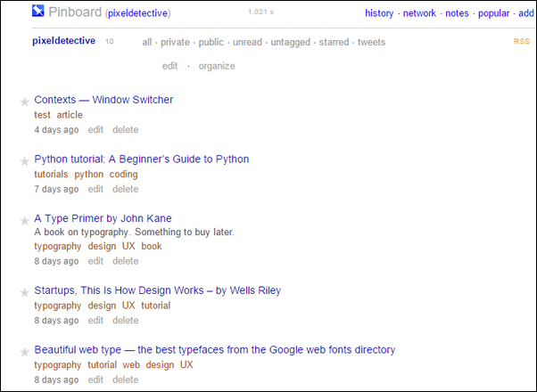This screenshot has height=392, width=537.
Task: View popular bookmarks
Action: (494, 13)
